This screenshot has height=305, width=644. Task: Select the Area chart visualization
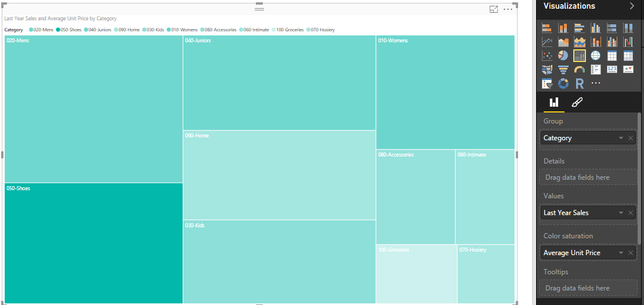[563, 42]
